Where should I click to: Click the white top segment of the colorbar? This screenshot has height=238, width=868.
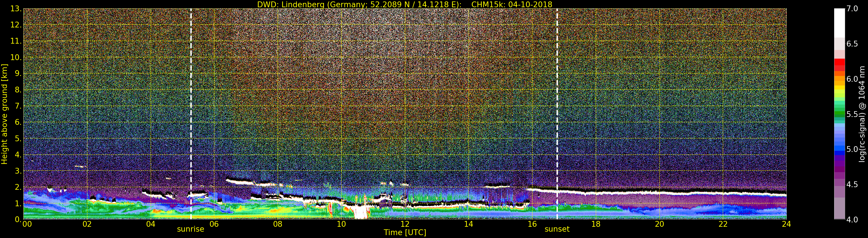click(x=839, y=23)
